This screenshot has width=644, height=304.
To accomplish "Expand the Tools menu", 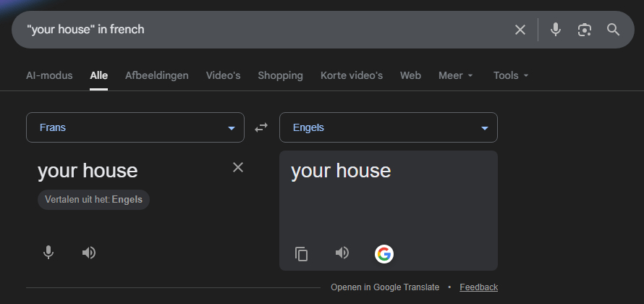I will 511,75.
